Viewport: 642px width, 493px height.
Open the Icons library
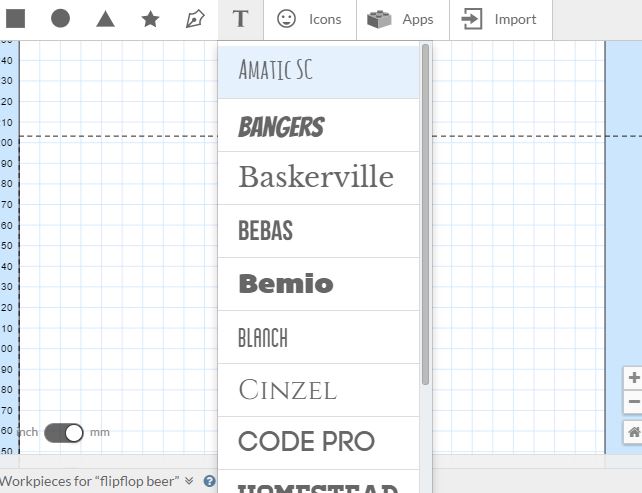310,19
